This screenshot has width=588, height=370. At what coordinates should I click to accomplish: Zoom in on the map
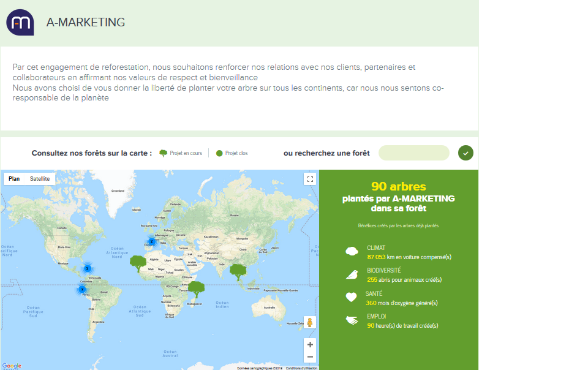pyautogui.click(x=310, y=345)
